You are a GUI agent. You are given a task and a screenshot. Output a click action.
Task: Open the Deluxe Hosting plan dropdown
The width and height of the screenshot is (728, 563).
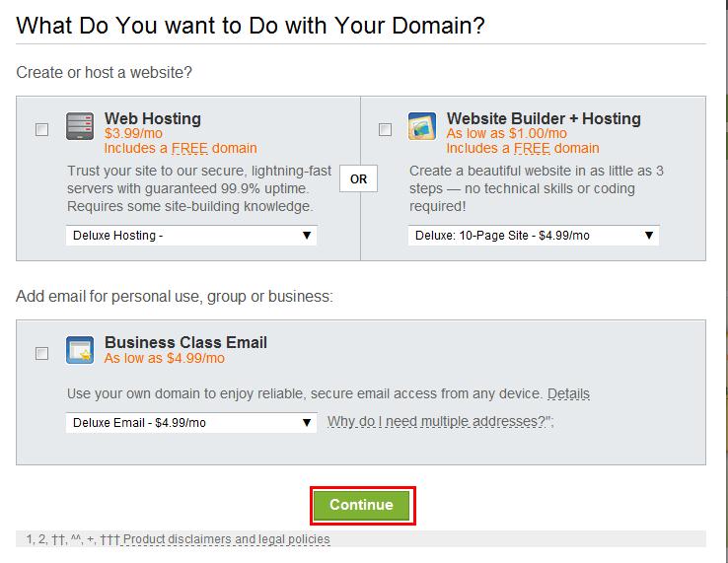(191, 236)
